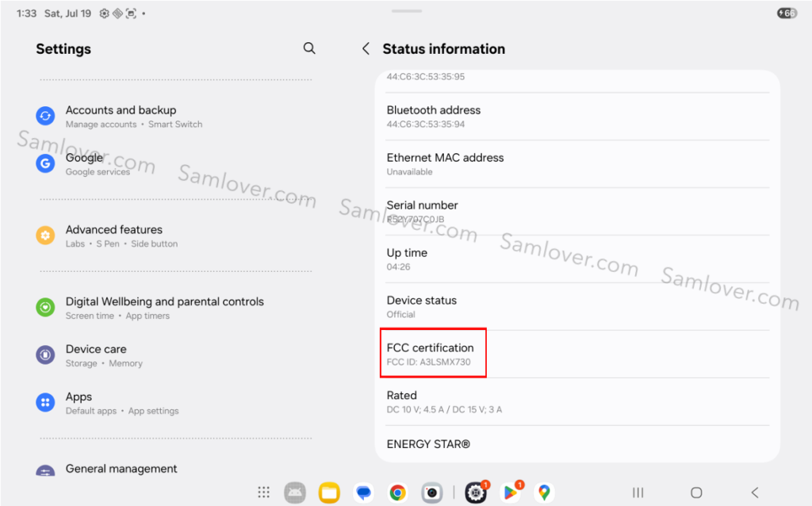
Task: Launch the gray Android app in taskbar
Action: 295,493
